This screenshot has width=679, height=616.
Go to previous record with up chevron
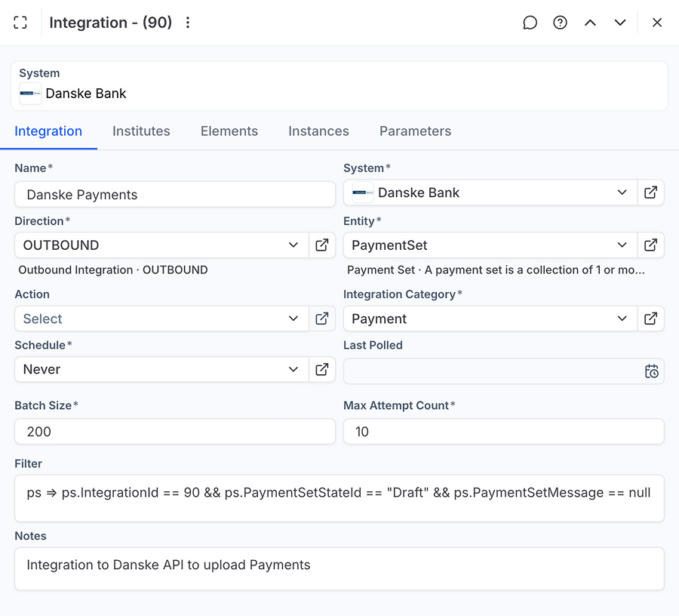[x=590, y=23]
